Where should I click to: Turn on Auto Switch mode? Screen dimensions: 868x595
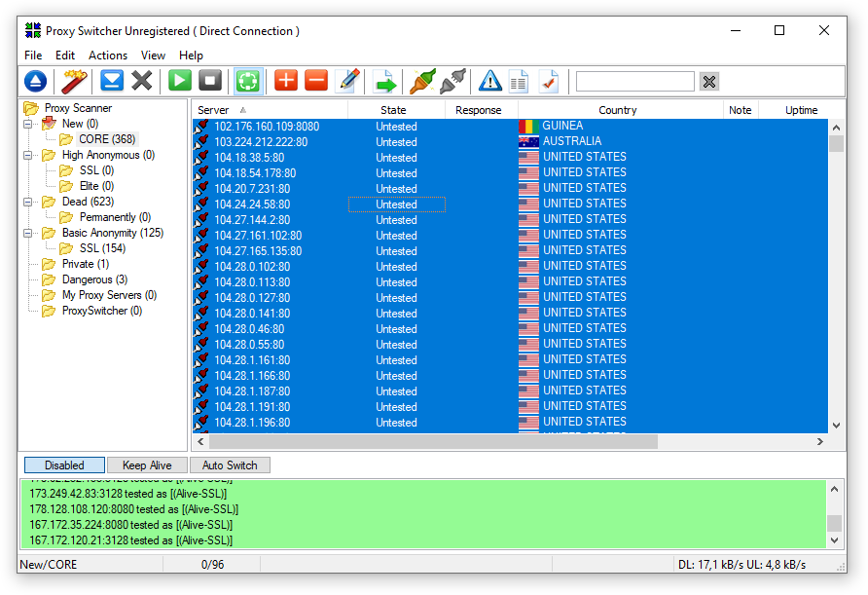230,465
